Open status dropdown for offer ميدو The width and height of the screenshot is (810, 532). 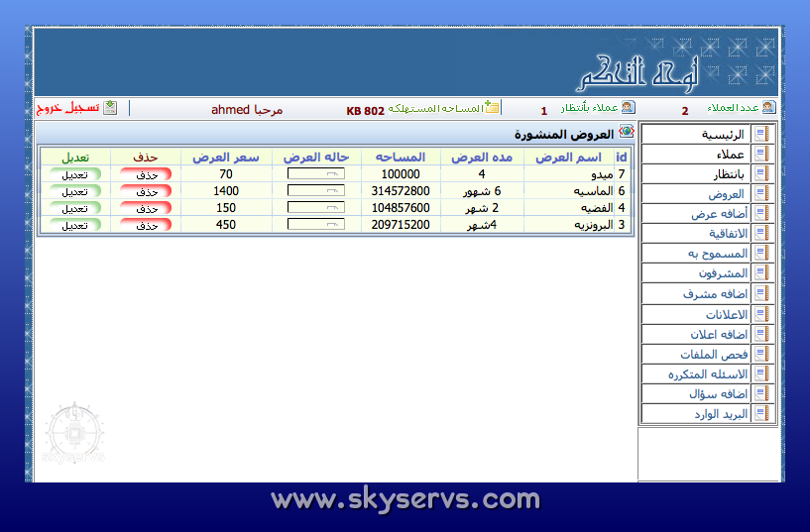point(316,173)
